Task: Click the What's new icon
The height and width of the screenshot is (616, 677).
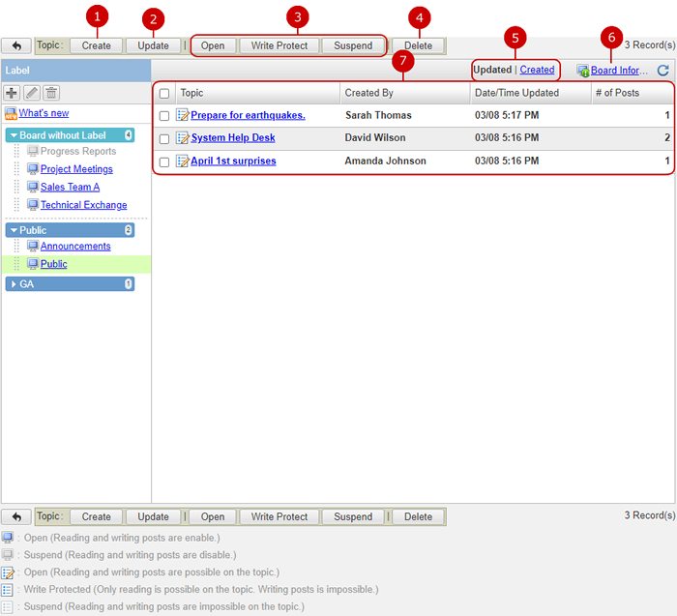Action: (11, 113)
